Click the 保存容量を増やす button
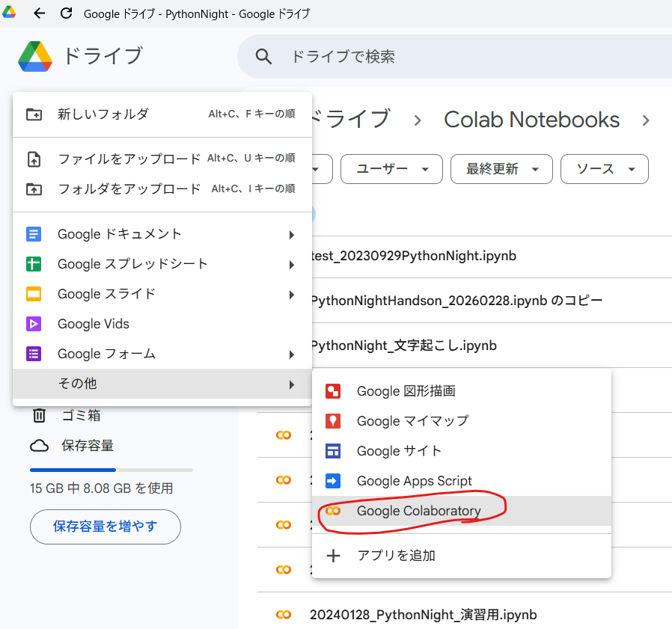672x629 pixels. coord(106,527)
